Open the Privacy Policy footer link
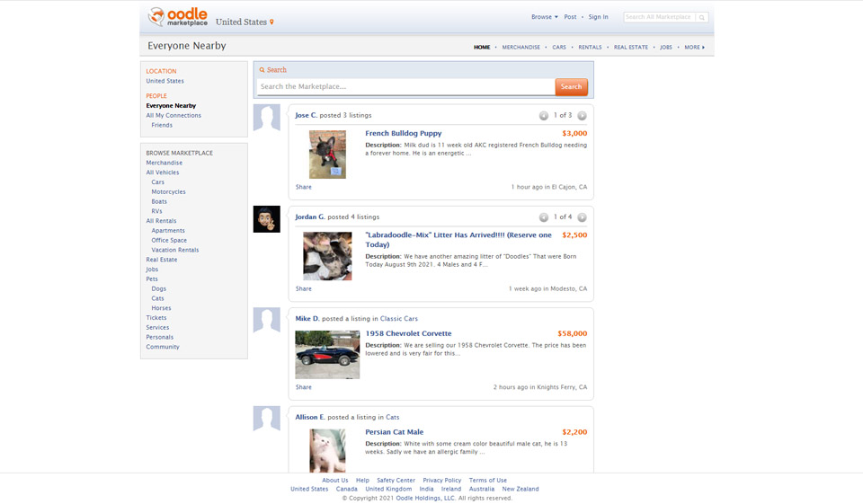The height and width of the screenshot is (504, 863). coord(441,481)
